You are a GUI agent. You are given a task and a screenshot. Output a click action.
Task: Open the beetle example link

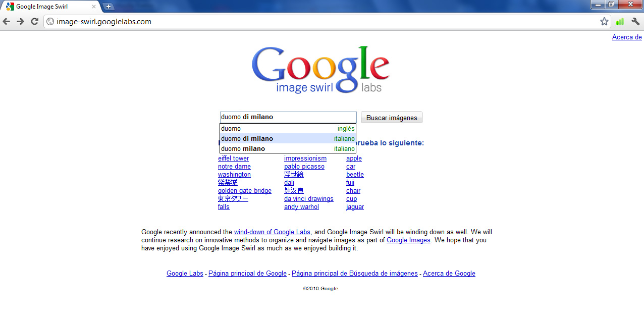tap(355, 175)
